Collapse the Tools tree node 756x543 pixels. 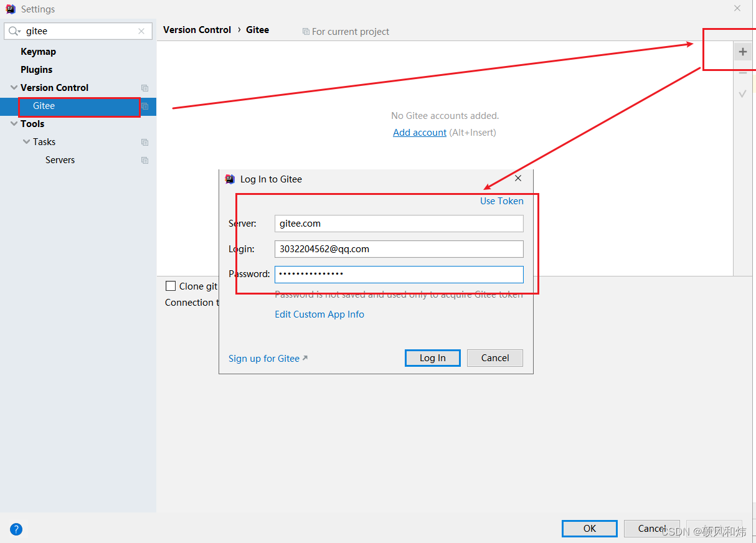point(14,124)
